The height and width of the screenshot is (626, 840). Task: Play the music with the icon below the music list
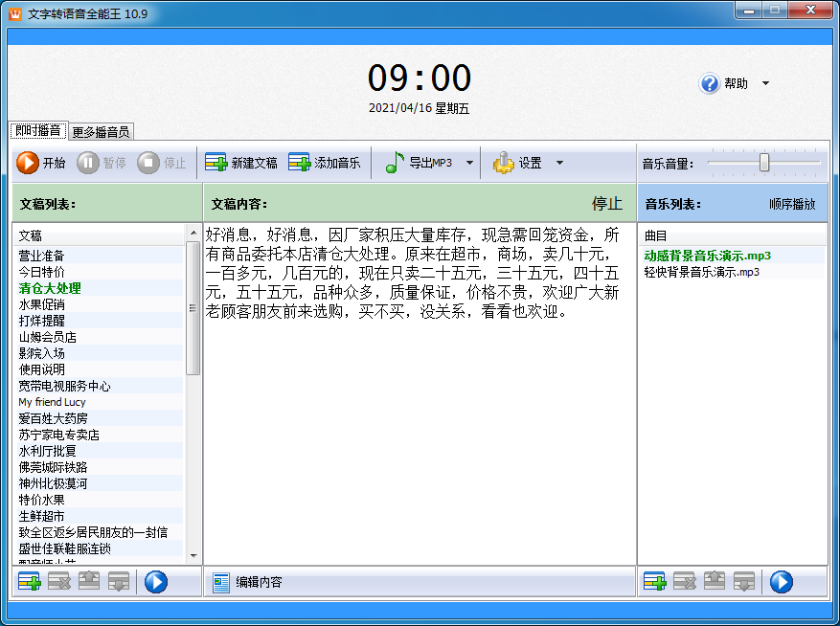(782, 581)
